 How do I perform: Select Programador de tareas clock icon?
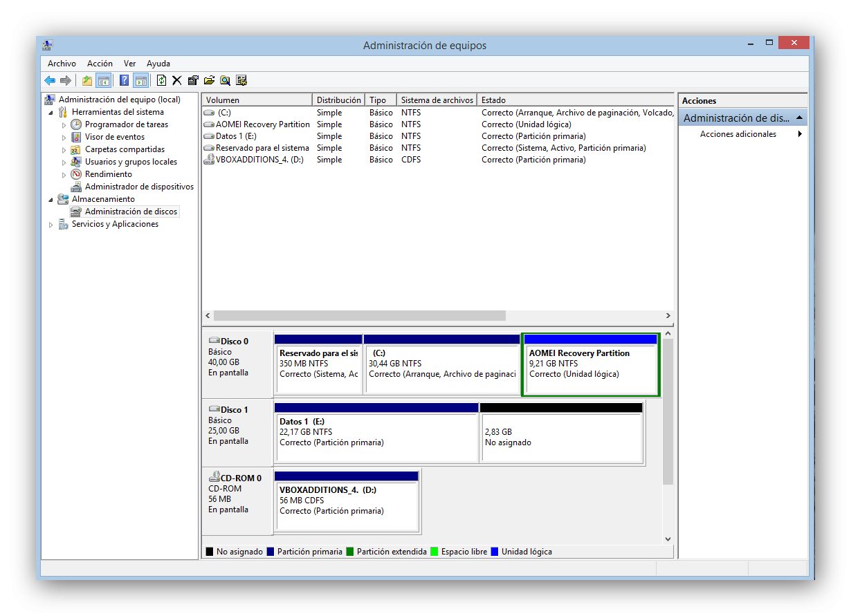76,124
